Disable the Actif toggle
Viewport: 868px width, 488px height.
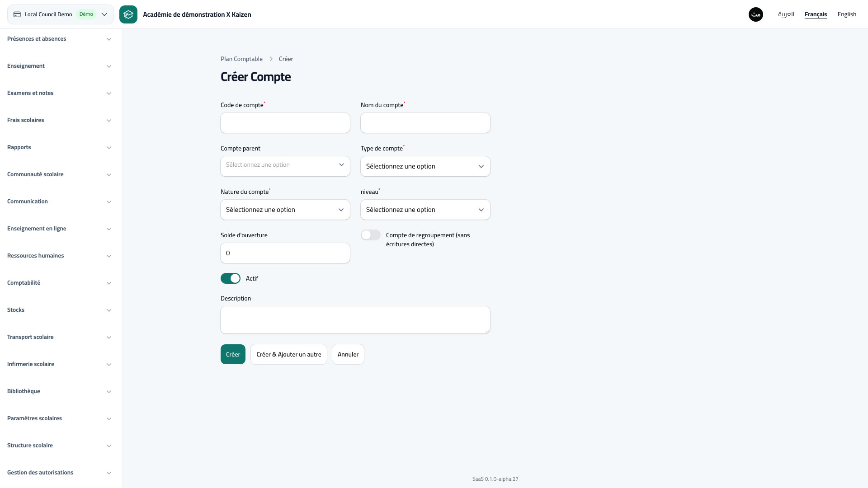tap(231, 278)
